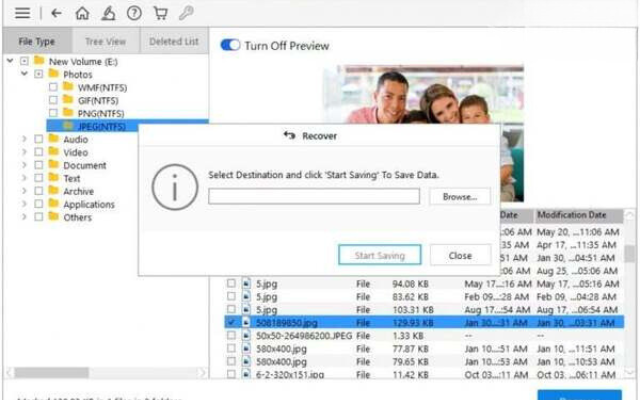Expand the Others tree node
640x400 pixels.
[x=24, y=217]
